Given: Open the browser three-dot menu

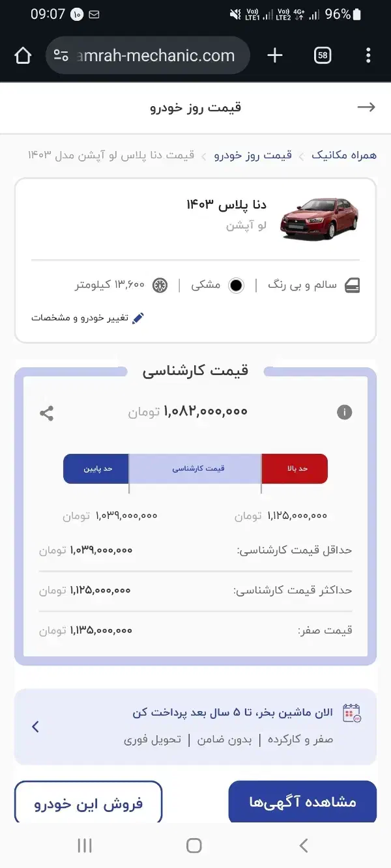Looking at the screenshot, I should coord(369,55).
